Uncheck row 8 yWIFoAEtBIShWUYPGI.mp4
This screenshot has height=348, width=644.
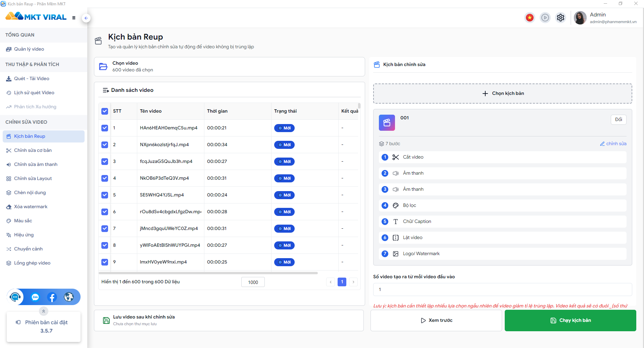click(x=105, y=245)
